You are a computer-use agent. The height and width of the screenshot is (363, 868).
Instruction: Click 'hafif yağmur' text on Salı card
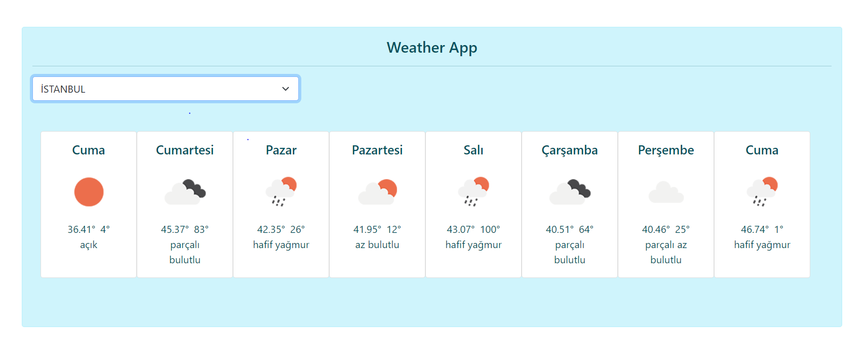pos(474,245)
